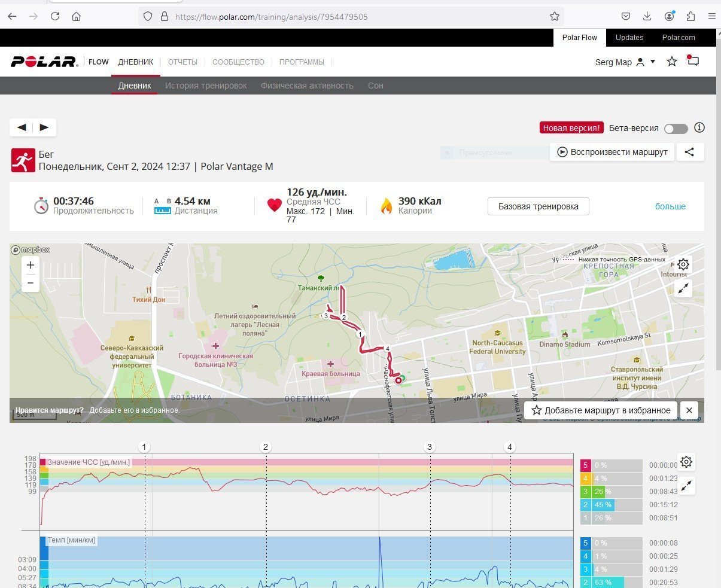Open the browser home page icon
Screen dimensions: 721x588
tap(76, 16)
